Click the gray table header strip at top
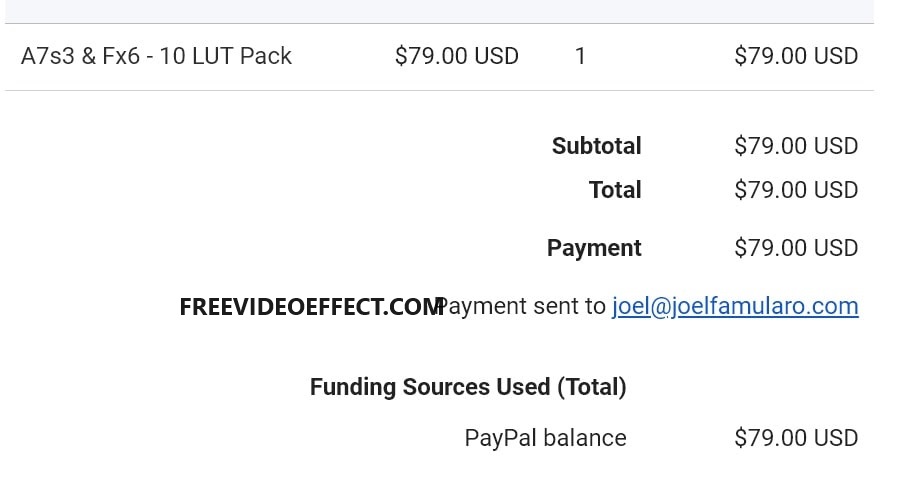The image size is (906, 484). click(x=440, y=11)
